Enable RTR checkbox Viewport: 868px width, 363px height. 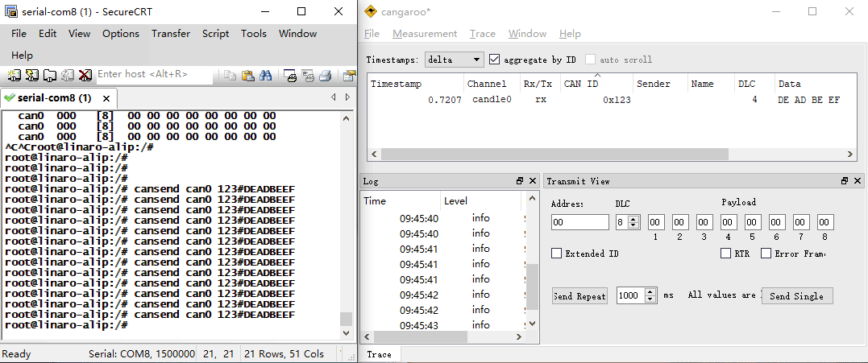[725, 254]
